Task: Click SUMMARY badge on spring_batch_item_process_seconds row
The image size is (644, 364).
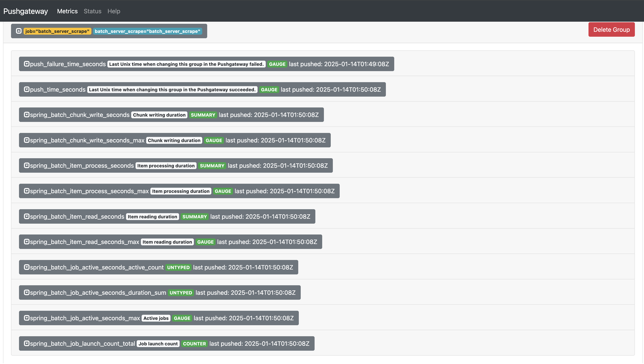Action: (x=212, y=166)
